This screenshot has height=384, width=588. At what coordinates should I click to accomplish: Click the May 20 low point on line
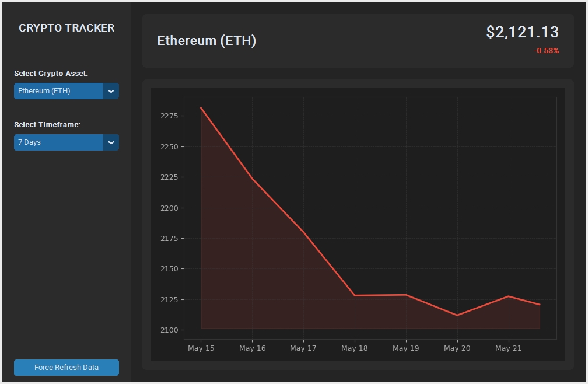tap(457, 315)
